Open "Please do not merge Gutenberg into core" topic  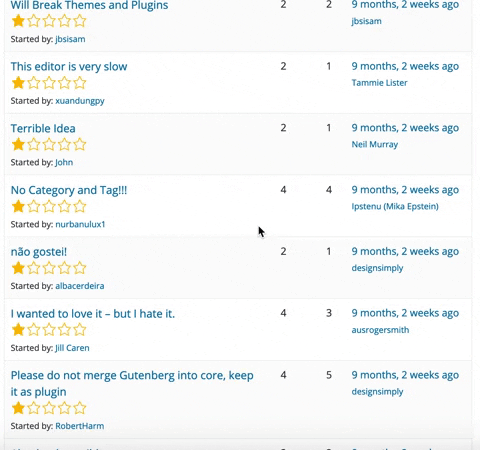[132, 383]
